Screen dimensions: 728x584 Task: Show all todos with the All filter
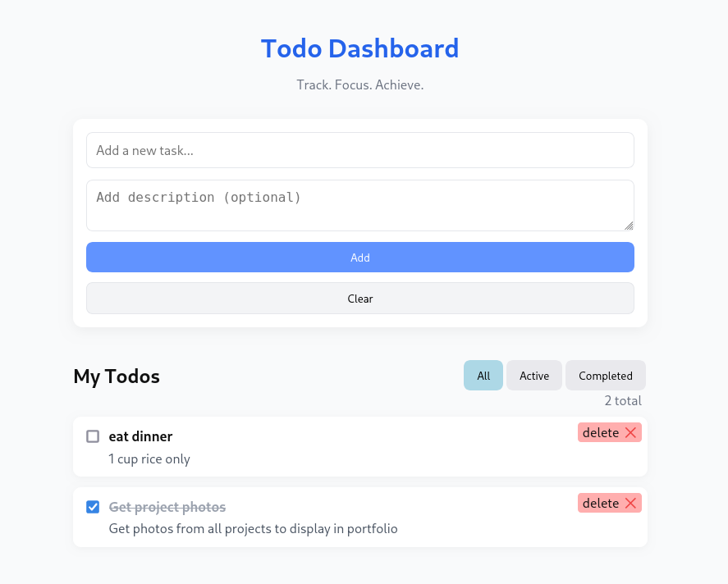point(483,376)
